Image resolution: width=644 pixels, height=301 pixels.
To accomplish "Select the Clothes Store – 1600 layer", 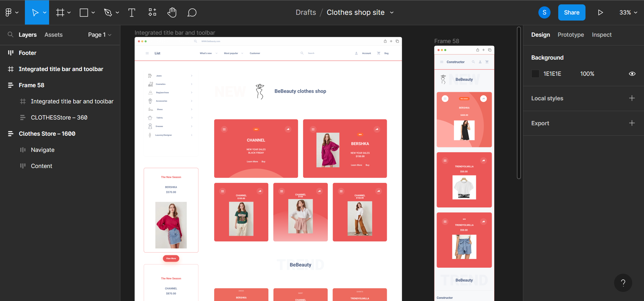I will point(47,134).
